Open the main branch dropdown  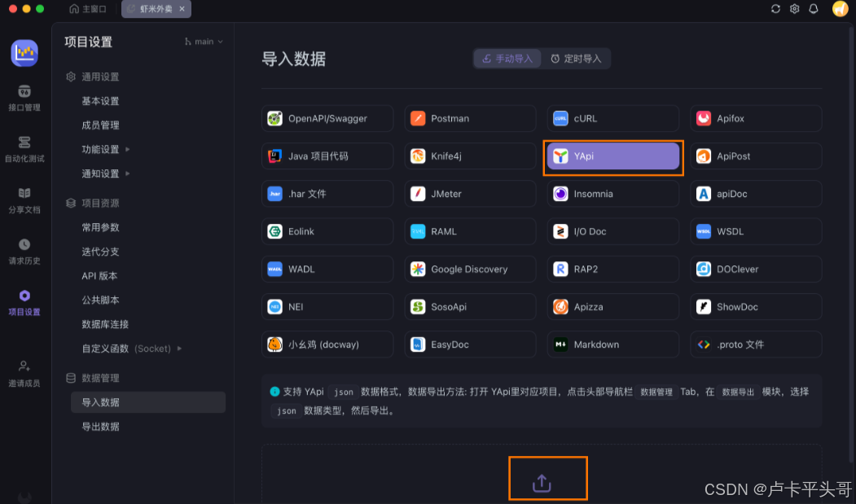204,42
